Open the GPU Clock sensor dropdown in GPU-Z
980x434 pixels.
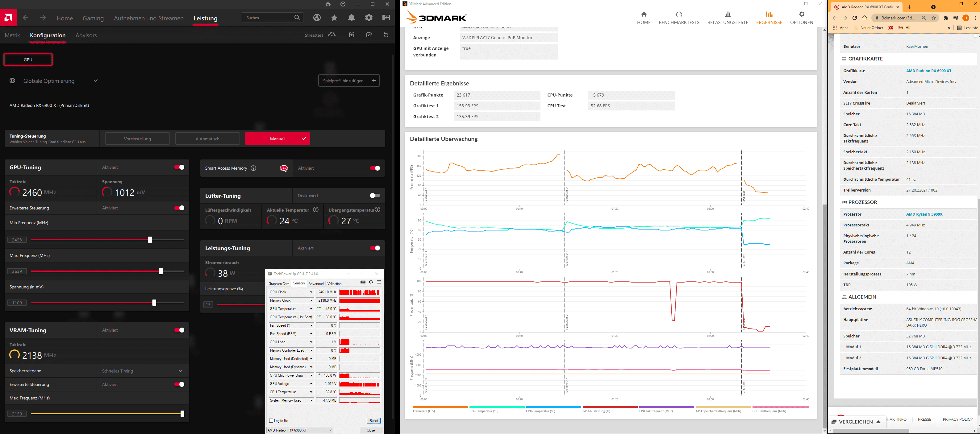click(311, 292)
